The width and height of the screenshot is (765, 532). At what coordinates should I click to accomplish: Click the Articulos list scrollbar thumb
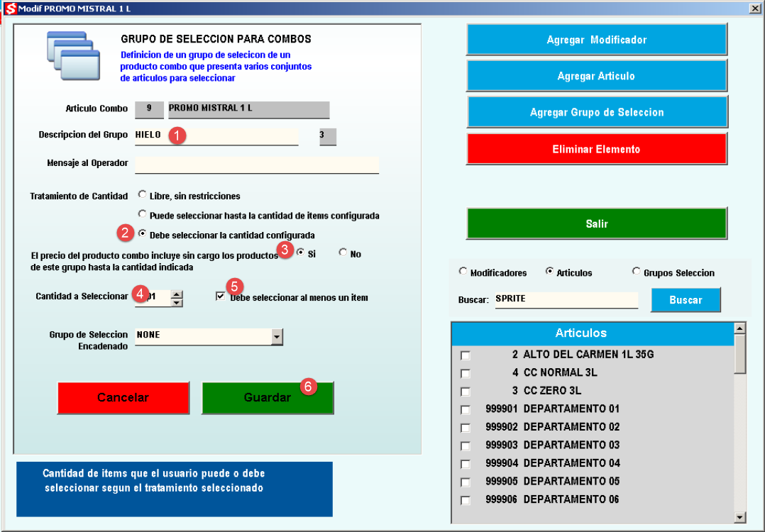coord(740,354)
